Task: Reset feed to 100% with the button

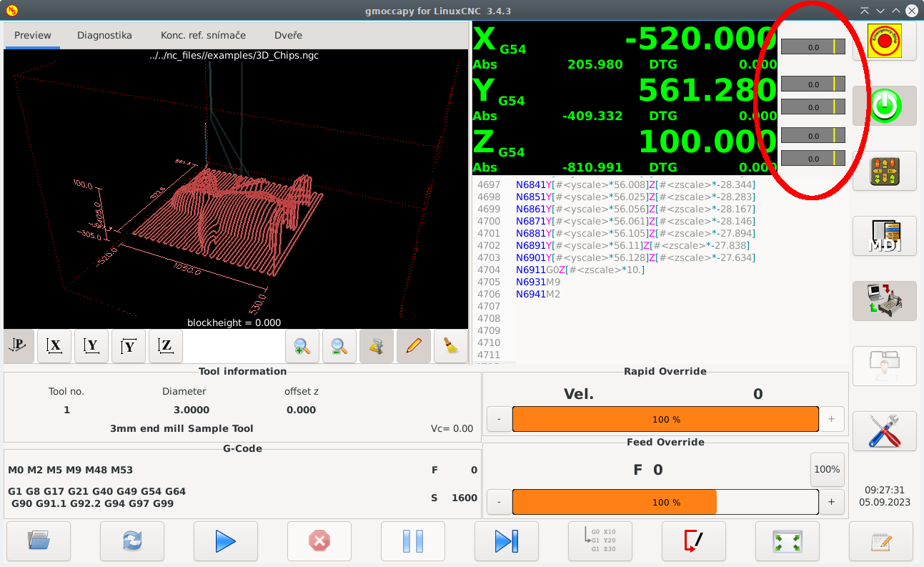Action: [x=827, y=470]
